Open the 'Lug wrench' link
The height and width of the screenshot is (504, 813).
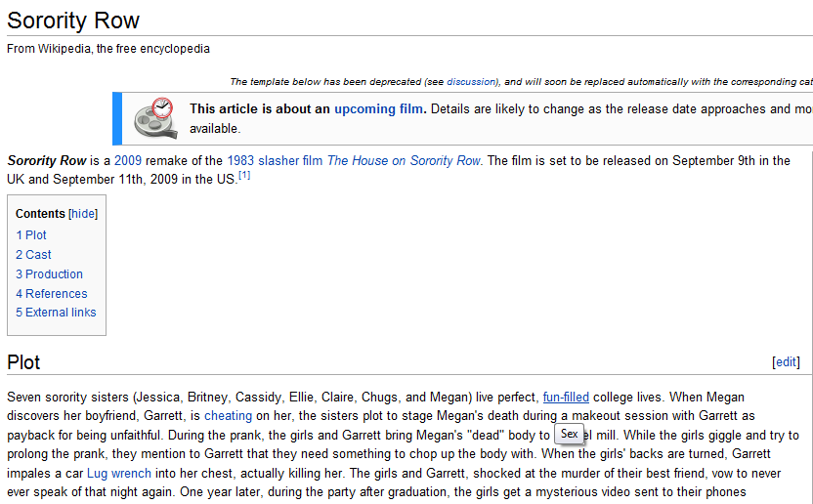[119, 474]
